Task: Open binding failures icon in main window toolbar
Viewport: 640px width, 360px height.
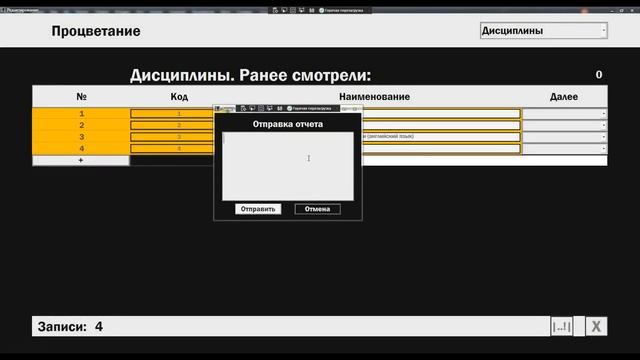Action: coord(312,10)
